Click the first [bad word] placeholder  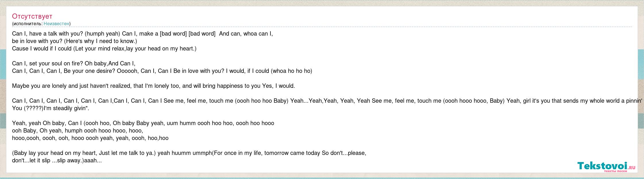(x=173, y=34)
